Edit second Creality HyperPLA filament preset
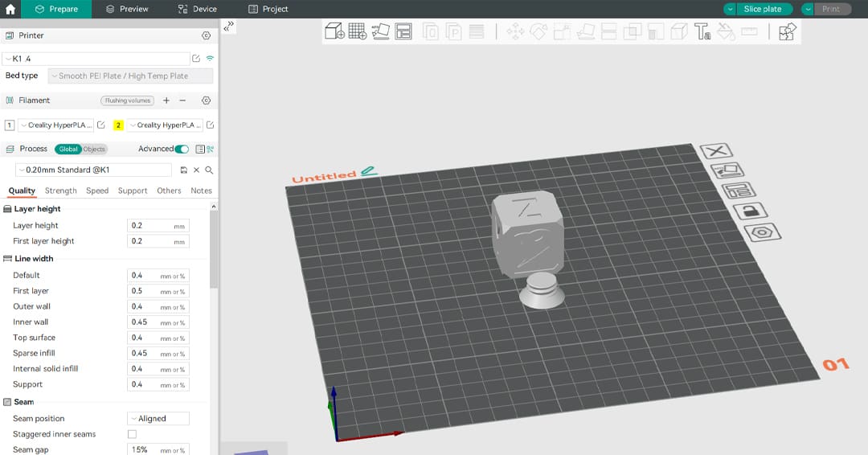The width and height of the screenshot is (868, 455). [x=211, y=125]
